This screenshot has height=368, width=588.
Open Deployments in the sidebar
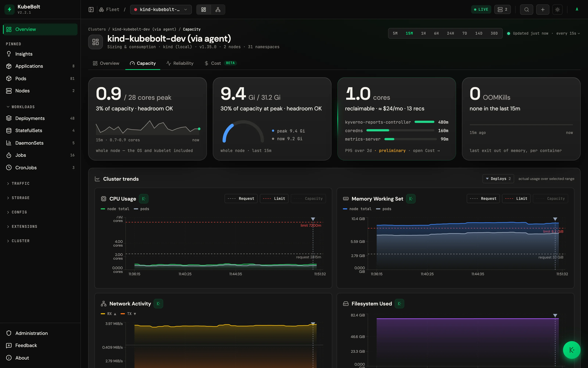pos(40,118)
